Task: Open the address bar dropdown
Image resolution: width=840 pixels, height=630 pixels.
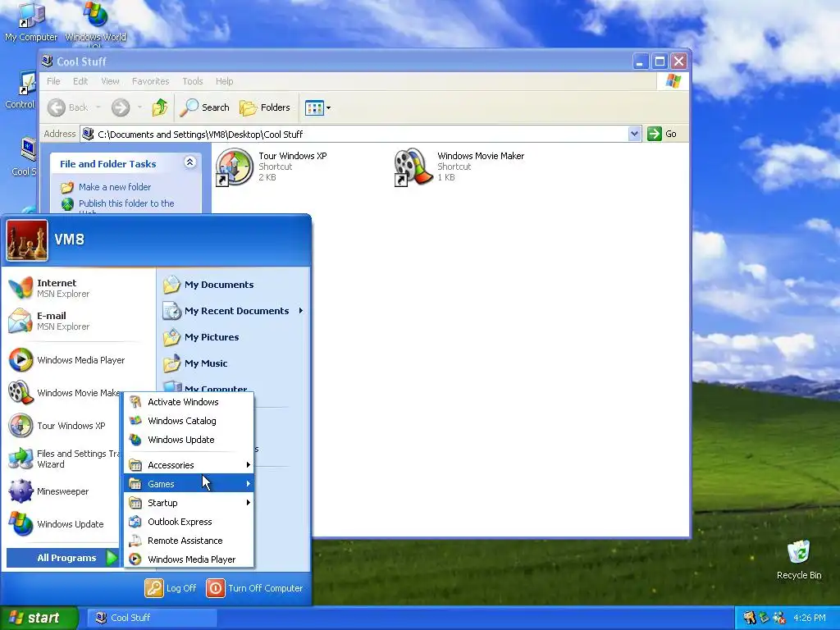Action: [634, 134]
